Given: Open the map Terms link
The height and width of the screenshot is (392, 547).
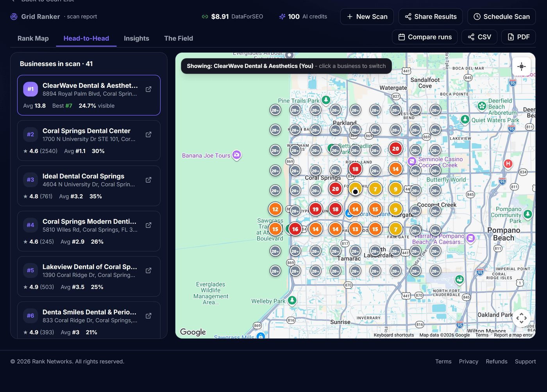Looking at the screenshot, I should pos(482,335).
